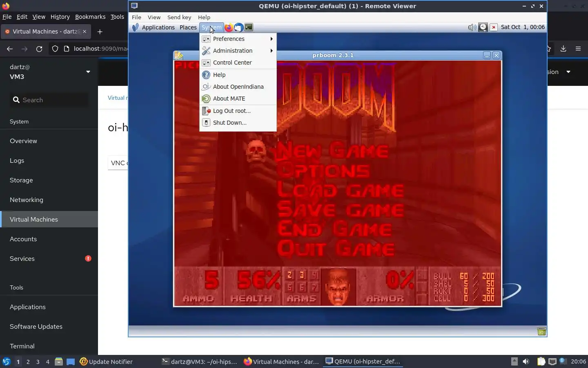Open the terminal launcher in MATE panel

pyautogui.click(x=249, y=27)
